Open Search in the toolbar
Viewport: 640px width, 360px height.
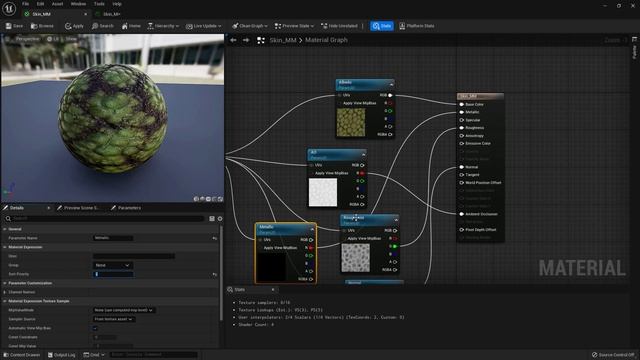103,26
